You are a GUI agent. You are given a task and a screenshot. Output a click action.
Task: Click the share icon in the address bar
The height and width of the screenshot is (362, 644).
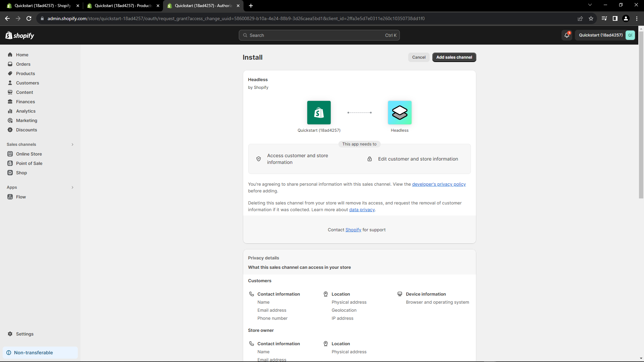[x=580, y=18]
